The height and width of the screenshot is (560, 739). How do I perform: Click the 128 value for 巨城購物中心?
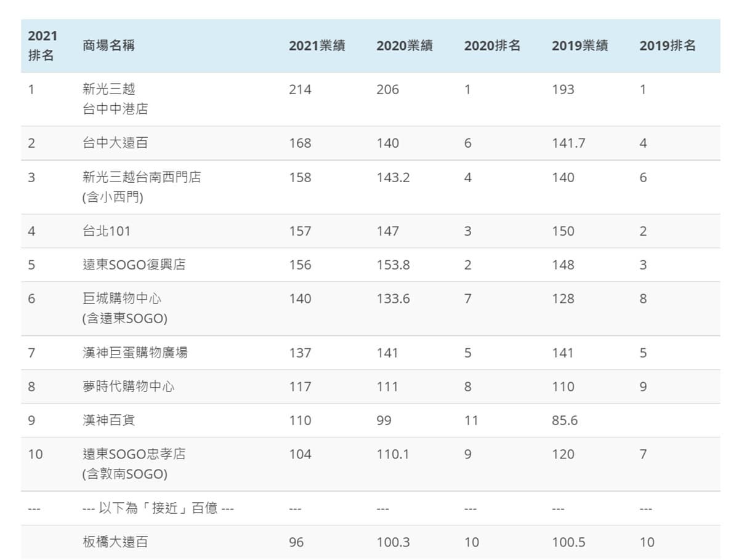tap(563, 298)
